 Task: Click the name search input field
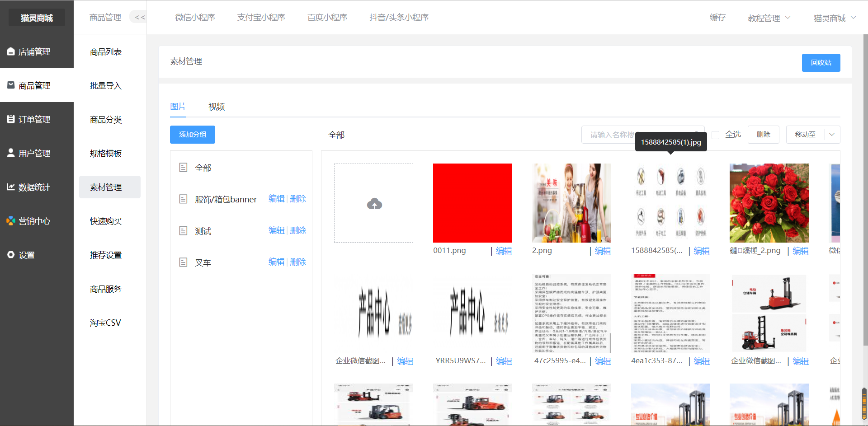coord(643,135)
